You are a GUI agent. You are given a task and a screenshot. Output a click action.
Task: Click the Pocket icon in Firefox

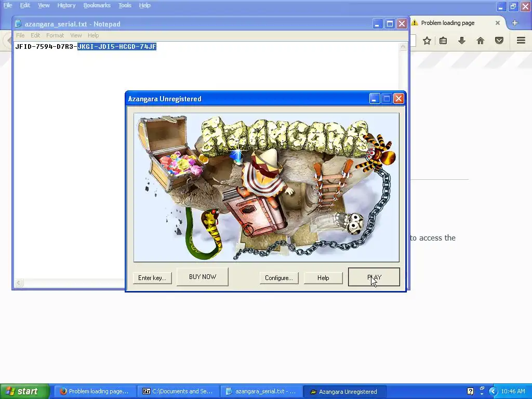click(x=499, y=41)
